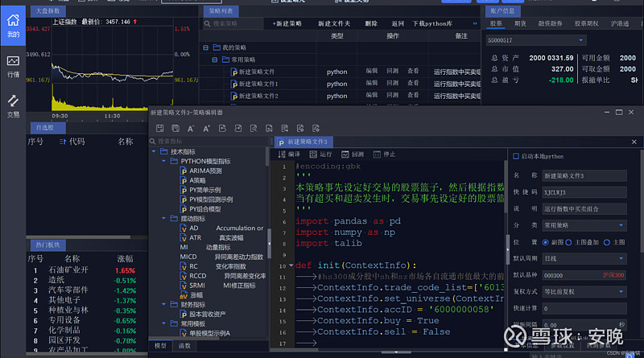Screen dimensions: 644x358
Task: Switch to the 期货 account tab
Action: (520, 23)
